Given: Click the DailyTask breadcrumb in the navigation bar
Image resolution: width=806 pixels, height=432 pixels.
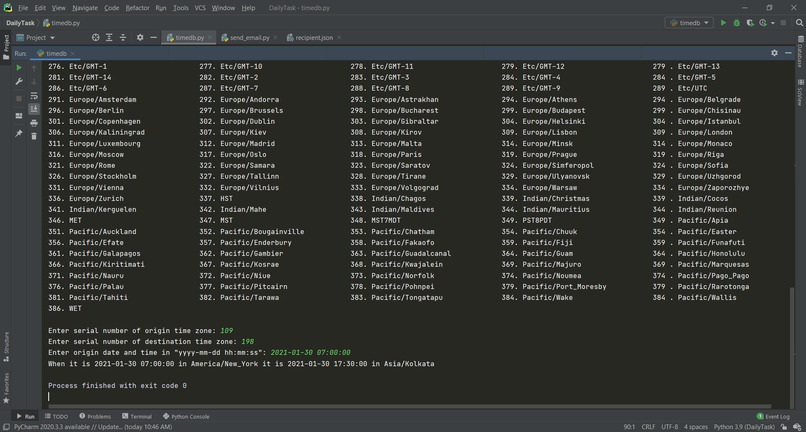Looking at the screenshot, I should pos(20,23).
